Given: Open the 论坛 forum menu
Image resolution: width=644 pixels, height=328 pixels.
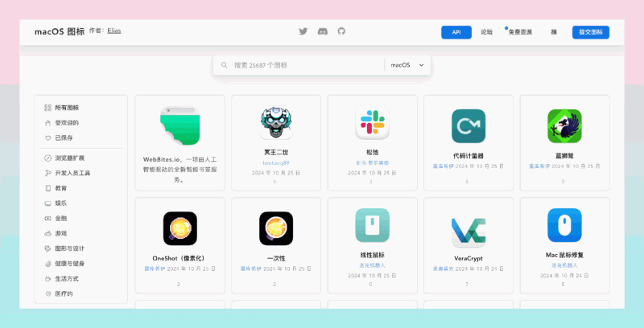Looking at the screenshot, I should point(487,32).
